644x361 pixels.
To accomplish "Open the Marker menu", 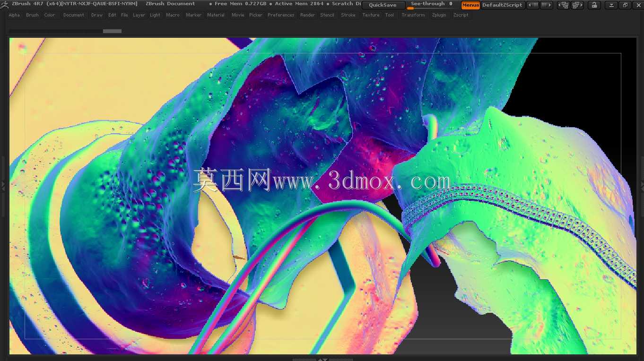I will tap(193, 15).
